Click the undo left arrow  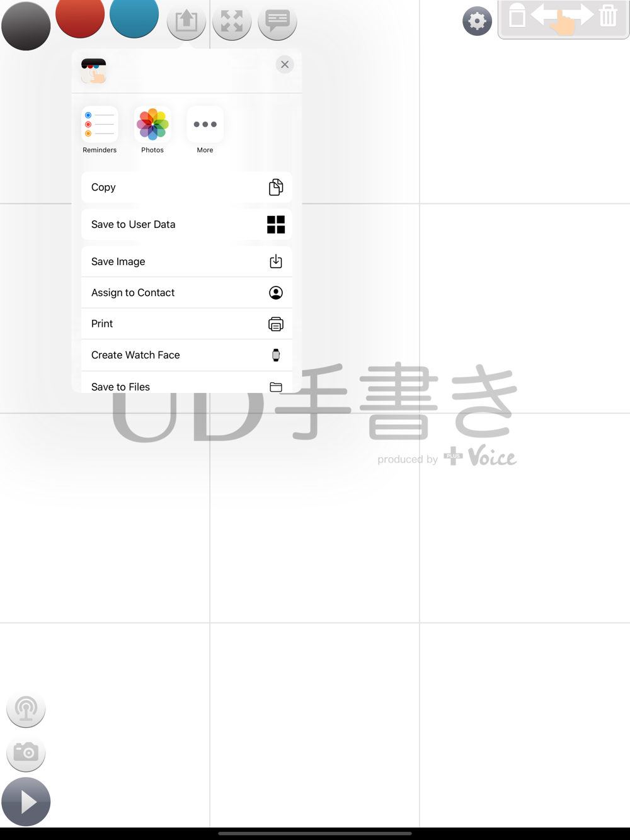[545, 15]
